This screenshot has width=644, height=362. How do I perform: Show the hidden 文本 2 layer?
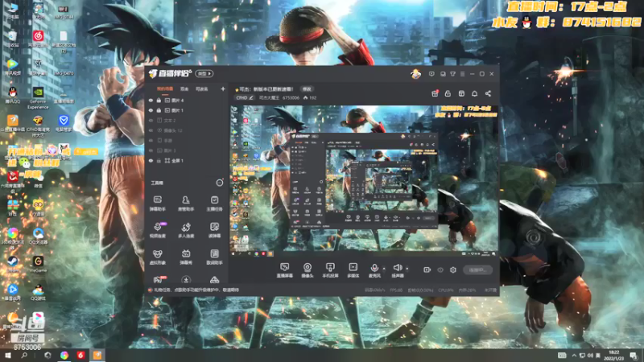pos(151,120)
